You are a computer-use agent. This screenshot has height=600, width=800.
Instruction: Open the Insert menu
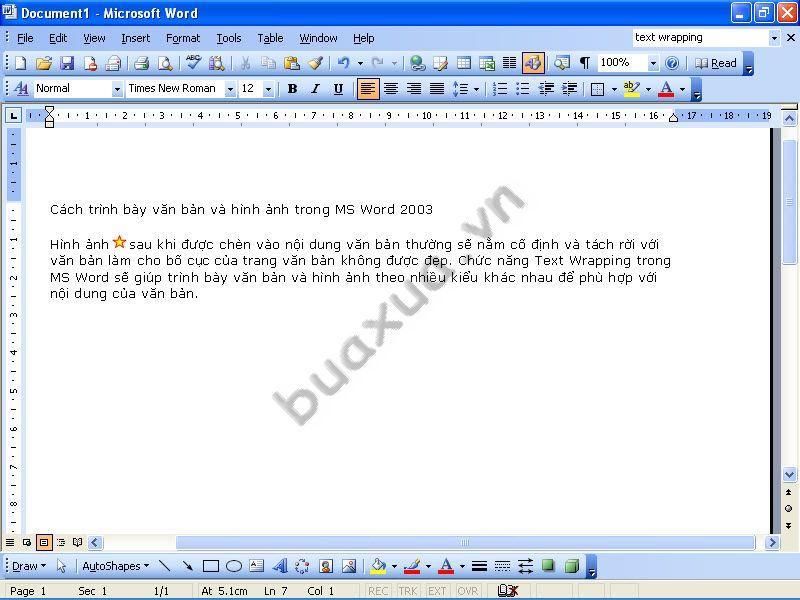(136, 38)
